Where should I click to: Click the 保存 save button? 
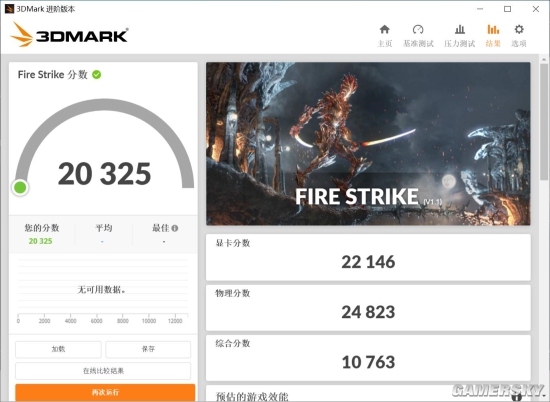(x=148, y=349)
